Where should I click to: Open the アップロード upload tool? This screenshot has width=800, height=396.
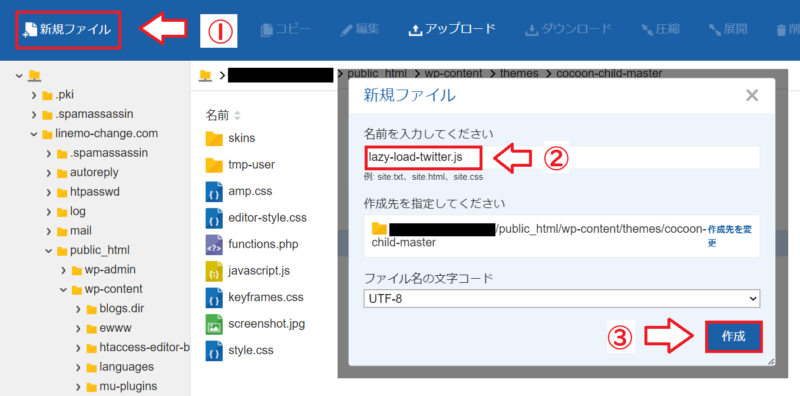(452, 30)
